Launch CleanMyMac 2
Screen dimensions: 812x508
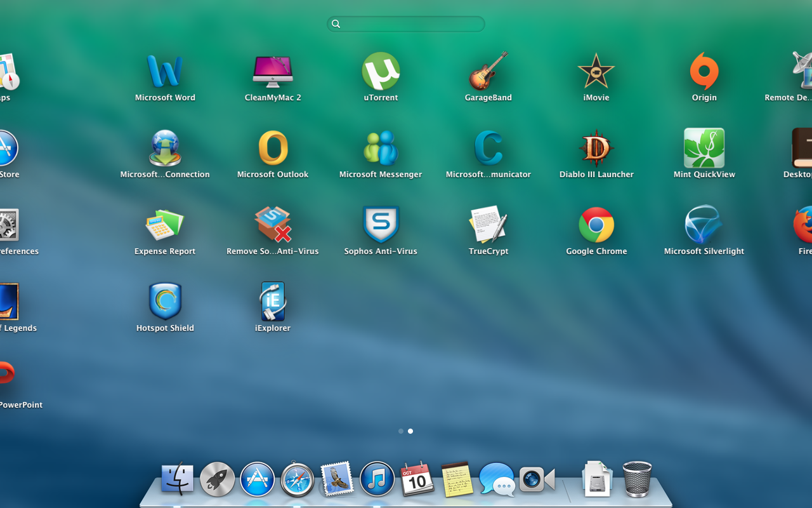pos(273,71)
